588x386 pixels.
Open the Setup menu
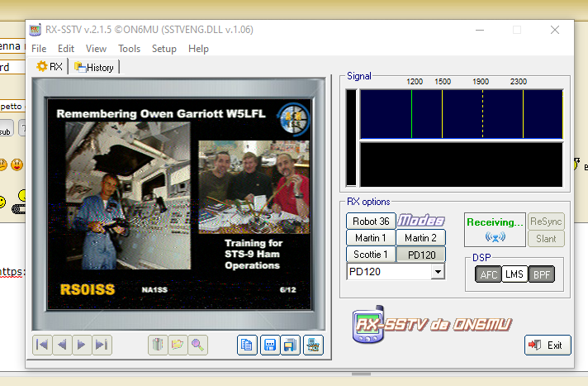164,49
